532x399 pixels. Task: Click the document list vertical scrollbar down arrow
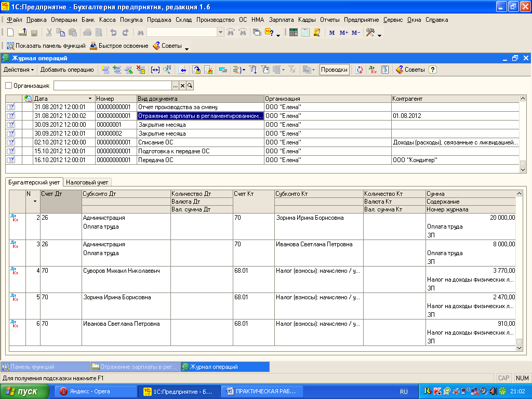pos(523,170)
